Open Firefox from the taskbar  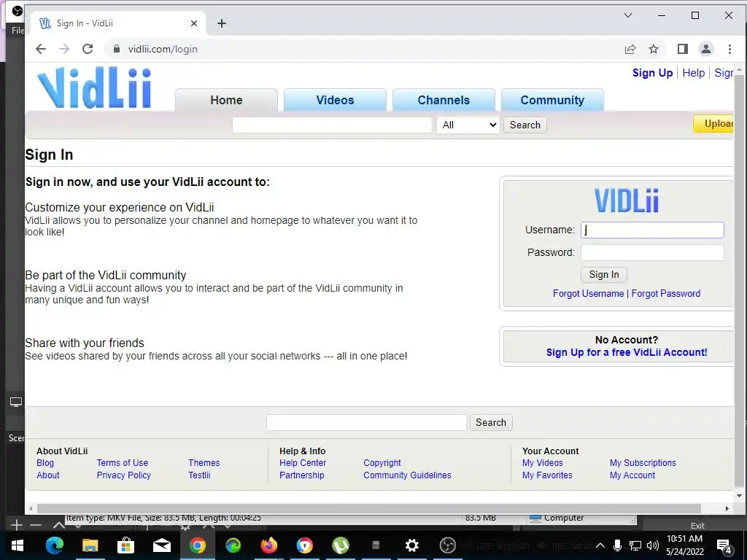click(268, 545)
